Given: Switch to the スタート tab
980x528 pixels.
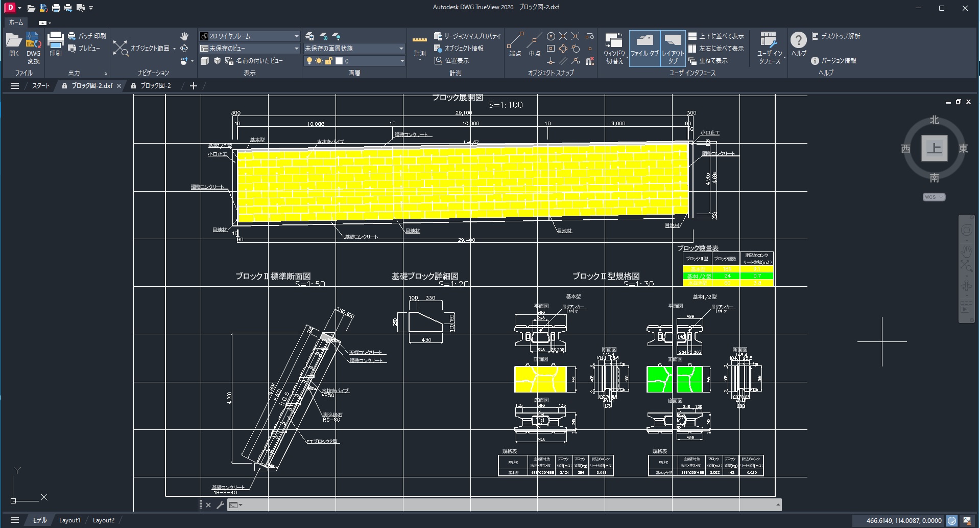Looking at the screenshot, I should click(40, 85).
